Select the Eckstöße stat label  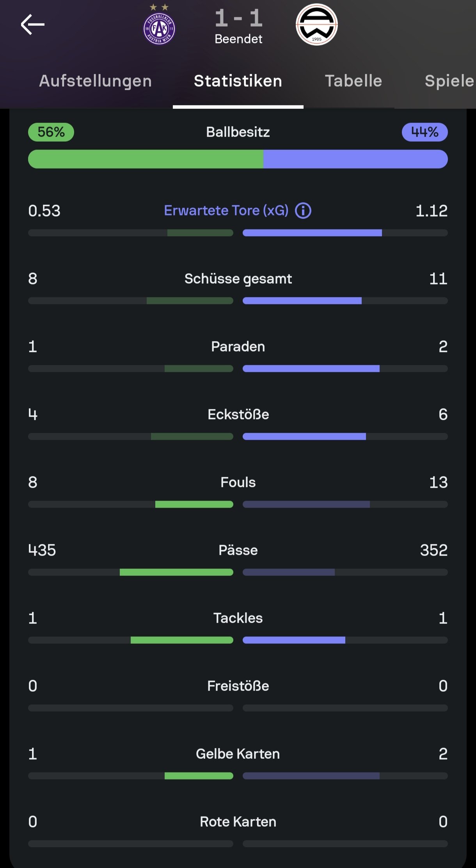point(238,414)
